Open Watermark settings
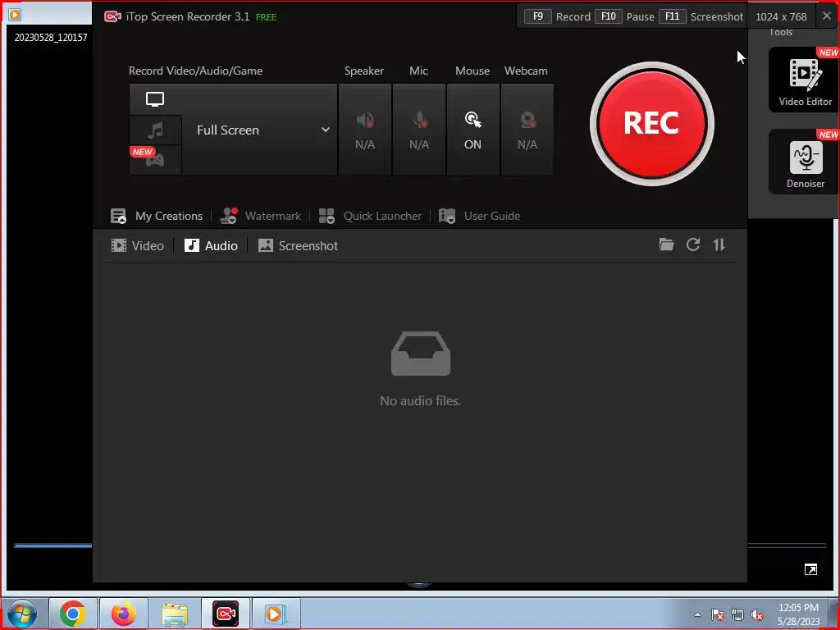Image resolution: width=840 pixels, height=630 pixels. click(x=261, y=216)
